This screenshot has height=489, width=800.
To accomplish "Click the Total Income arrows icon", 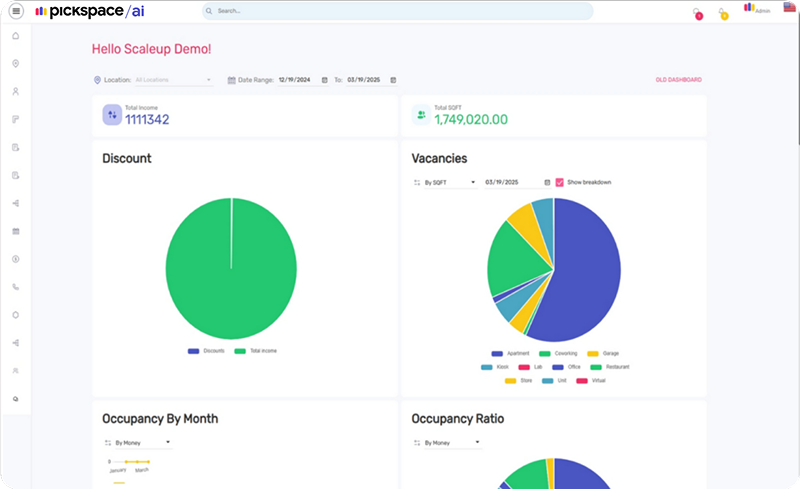I will pos(112,115).
